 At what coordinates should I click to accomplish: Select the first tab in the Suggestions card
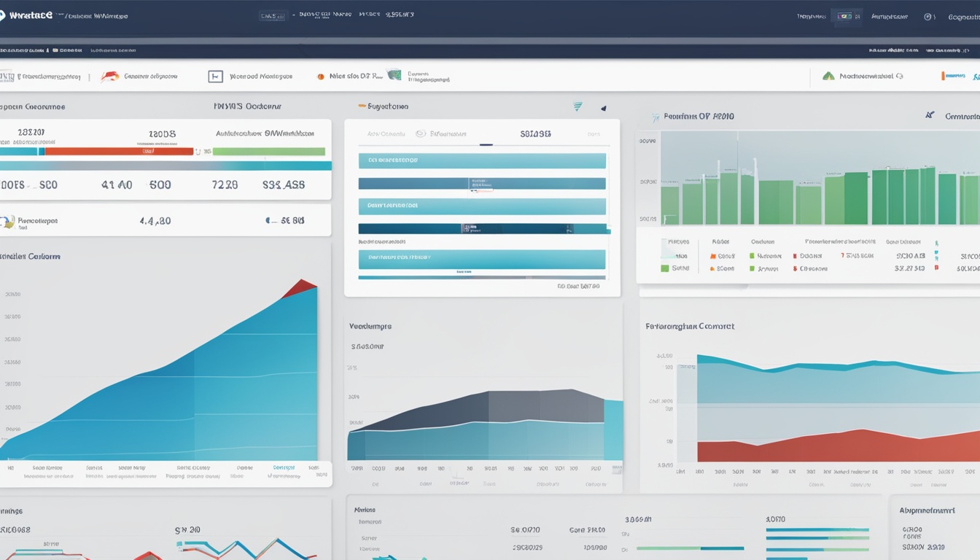click(386, 133)
